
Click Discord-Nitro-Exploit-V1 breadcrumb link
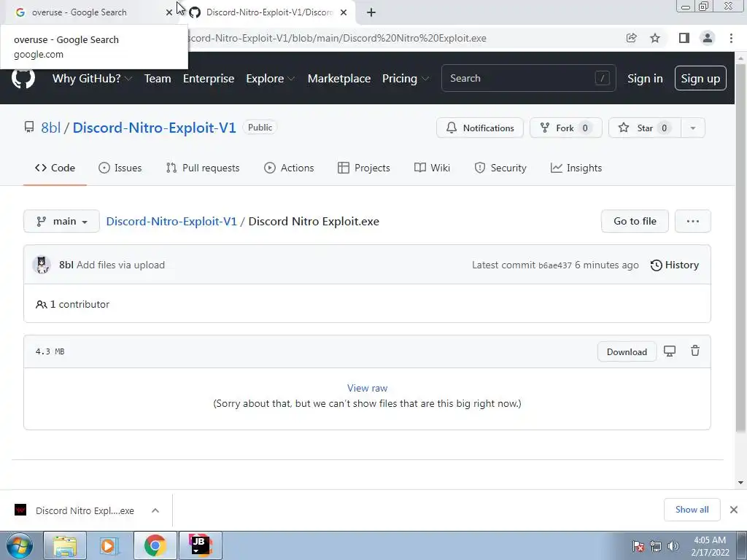(171, 222)
